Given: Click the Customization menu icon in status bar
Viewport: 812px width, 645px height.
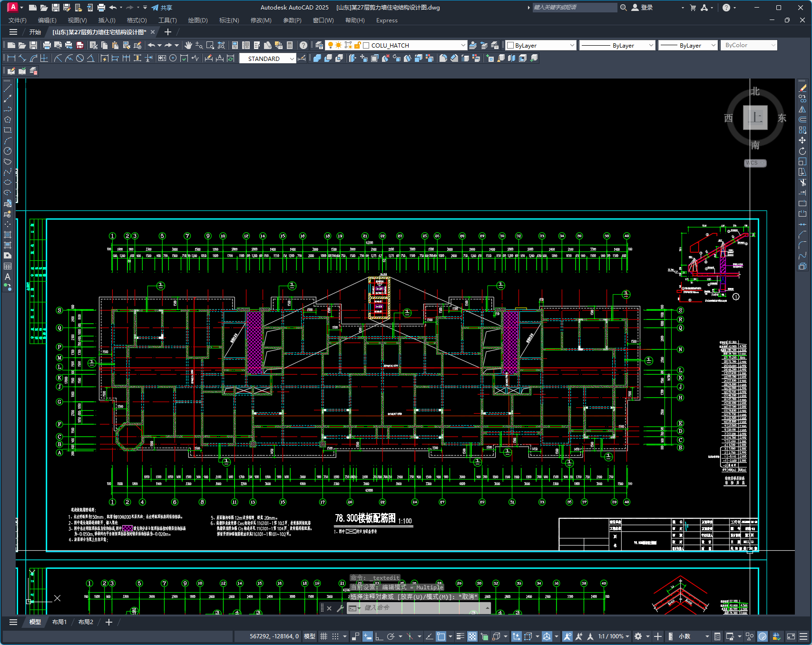Looking at the screenshot, I should pos(803,636).
